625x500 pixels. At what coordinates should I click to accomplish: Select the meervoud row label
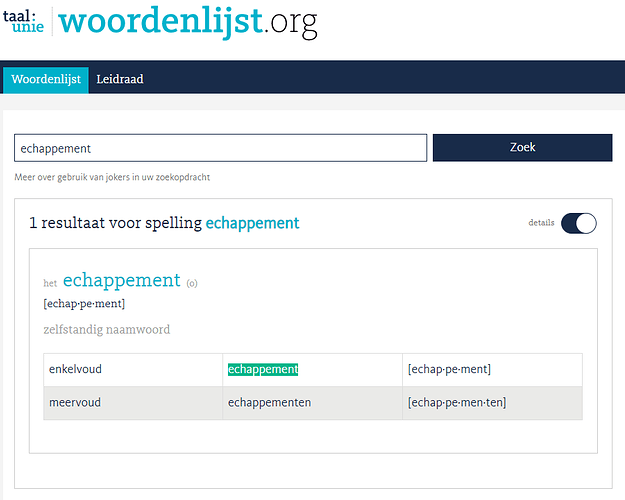(75, 403)
